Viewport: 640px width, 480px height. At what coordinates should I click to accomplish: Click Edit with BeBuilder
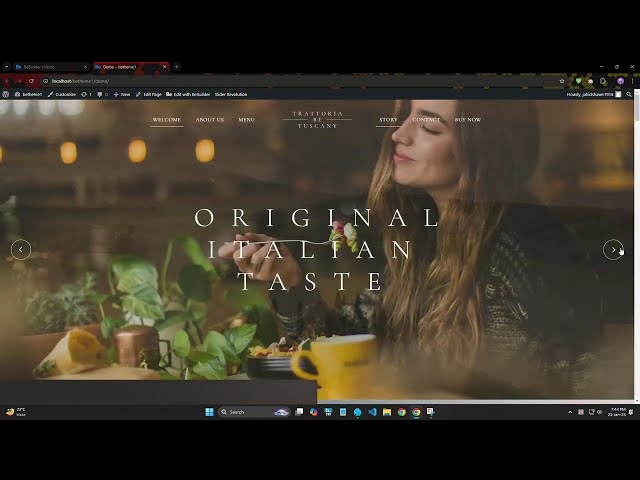[x=188, y=94]
